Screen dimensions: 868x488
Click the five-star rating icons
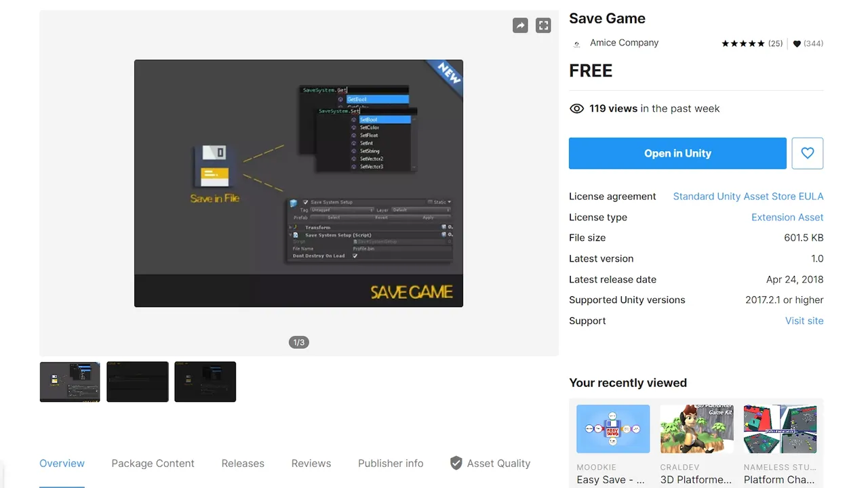(x=743, y=43)
